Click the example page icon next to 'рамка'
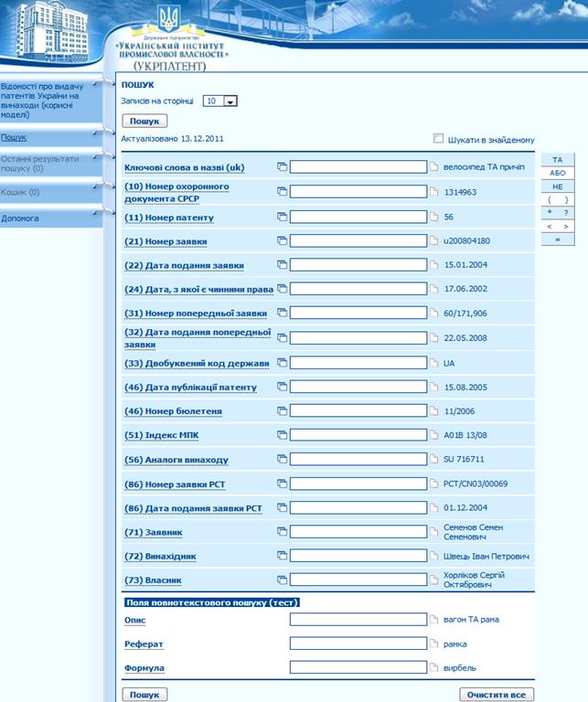The height and width of the screenshot is (702, 588). pos(434,643)
